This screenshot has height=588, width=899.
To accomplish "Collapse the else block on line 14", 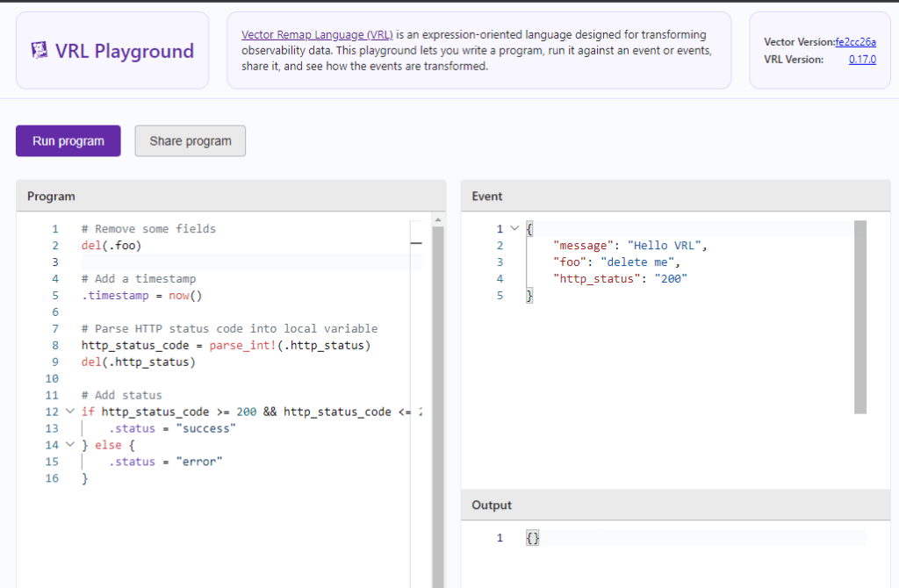I will [70, 445].
